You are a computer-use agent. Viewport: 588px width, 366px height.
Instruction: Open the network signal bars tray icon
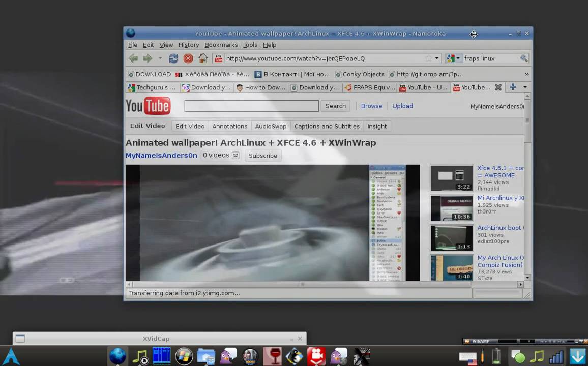pos(556,357)
